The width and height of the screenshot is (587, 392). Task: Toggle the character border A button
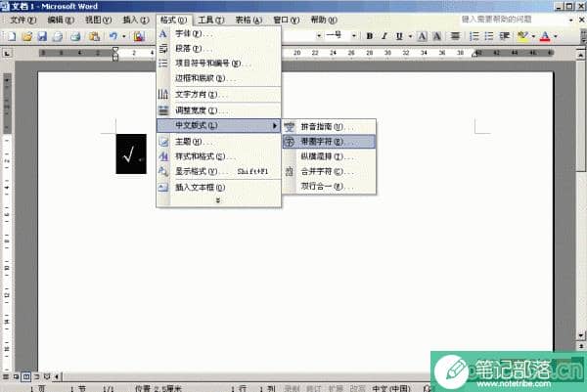click(422, 36)
